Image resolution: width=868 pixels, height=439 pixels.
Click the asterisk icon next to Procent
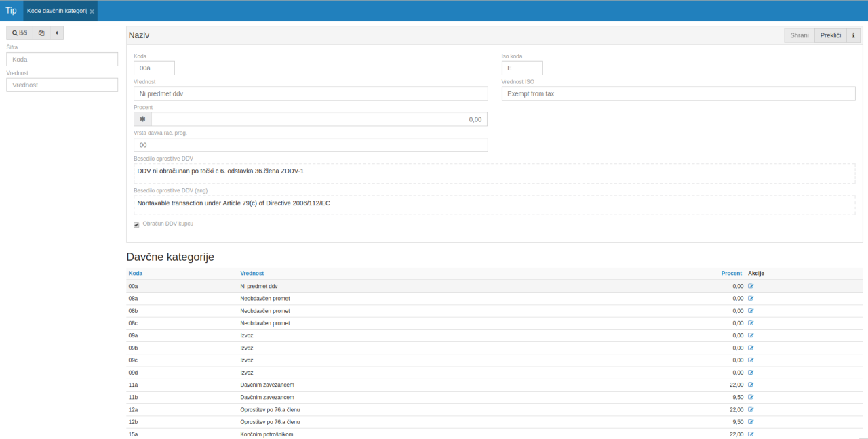pos(142,119)
